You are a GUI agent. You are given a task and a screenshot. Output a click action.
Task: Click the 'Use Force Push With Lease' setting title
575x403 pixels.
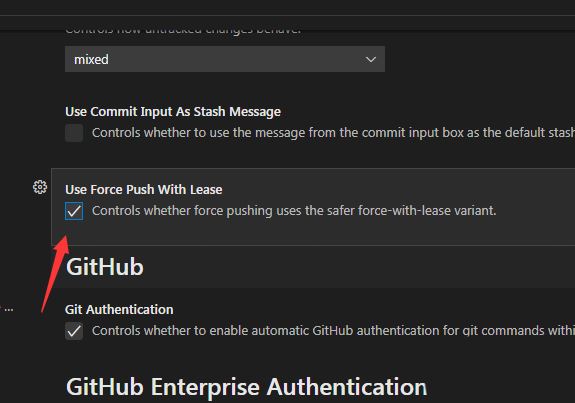click(x=143, y=190)
